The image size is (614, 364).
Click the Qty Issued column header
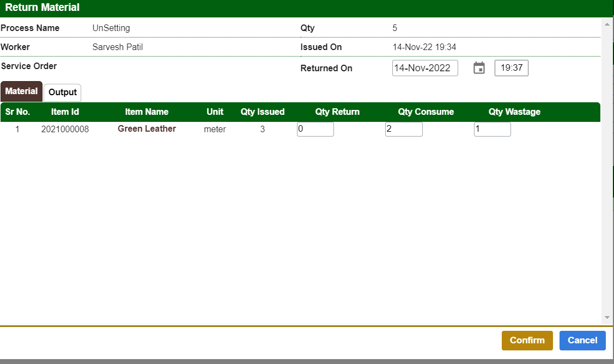coord(263,112)
